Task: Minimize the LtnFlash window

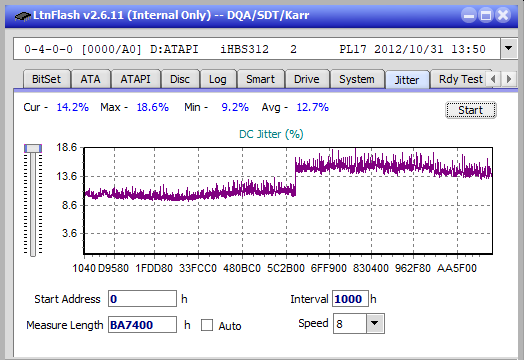Action: coord(469,15)
